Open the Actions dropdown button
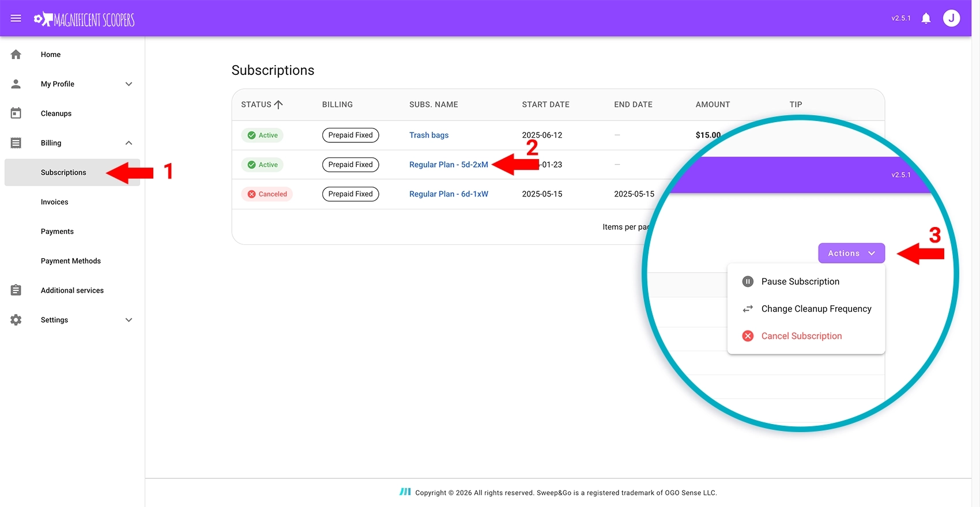 [x=851, y=253]
